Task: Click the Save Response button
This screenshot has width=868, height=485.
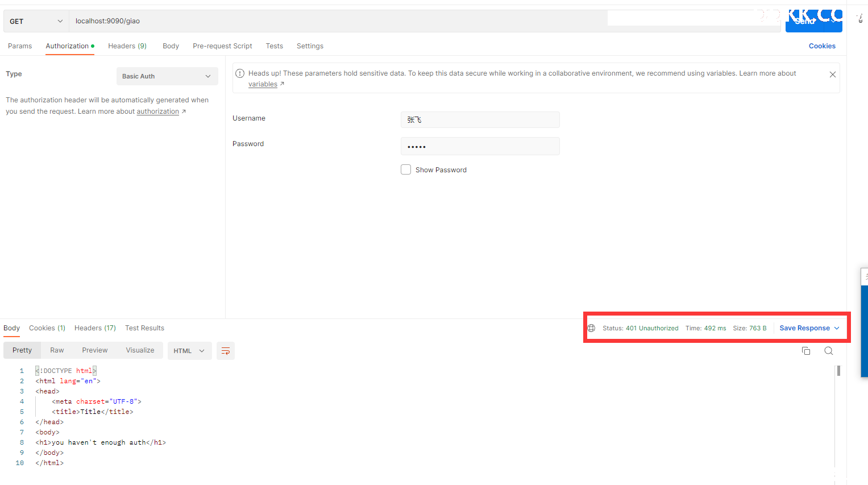Action: click(804, 328)
